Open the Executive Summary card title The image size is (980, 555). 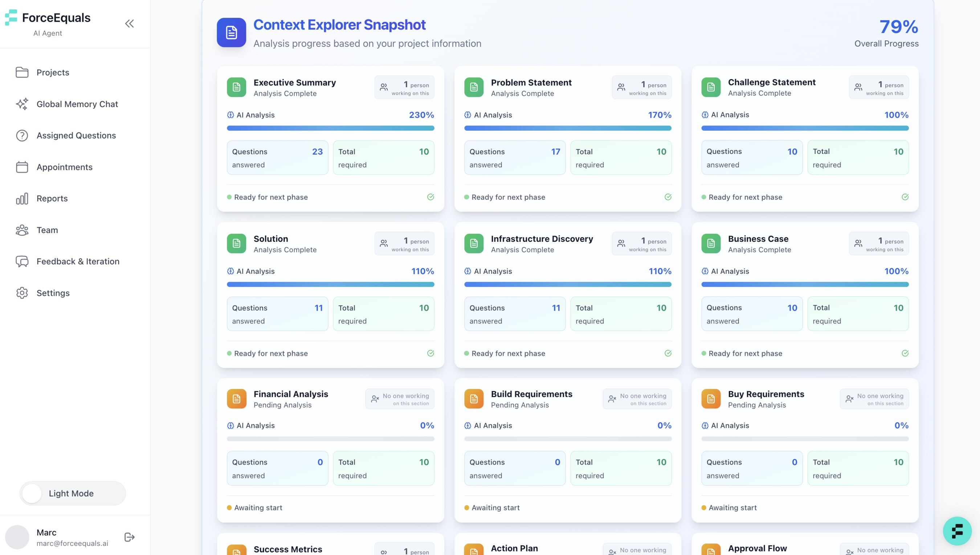295,83
